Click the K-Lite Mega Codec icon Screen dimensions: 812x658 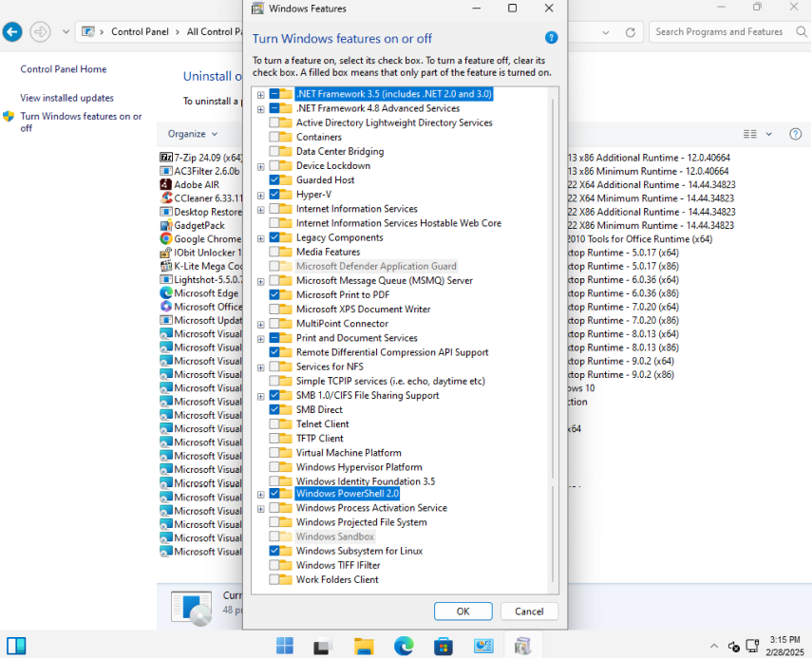click(x=165, y=266)
